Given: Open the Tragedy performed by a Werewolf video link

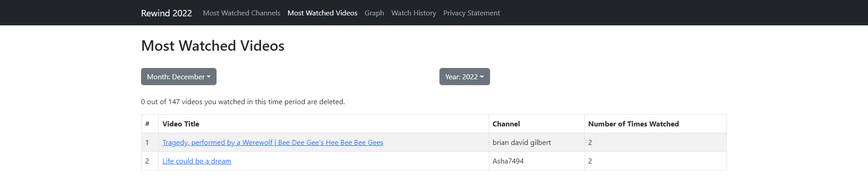Looking at the screenshot, I should point(273,142).
